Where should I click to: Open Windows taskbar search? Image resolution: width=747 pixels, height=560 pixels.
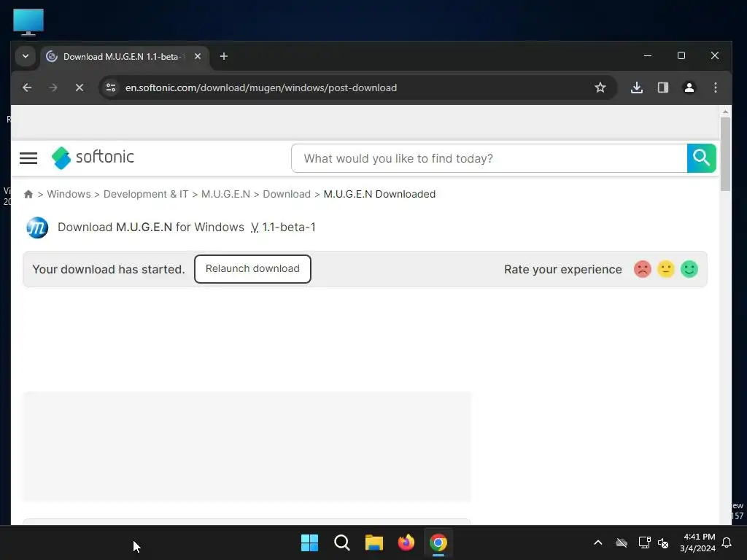click(342, 542)
